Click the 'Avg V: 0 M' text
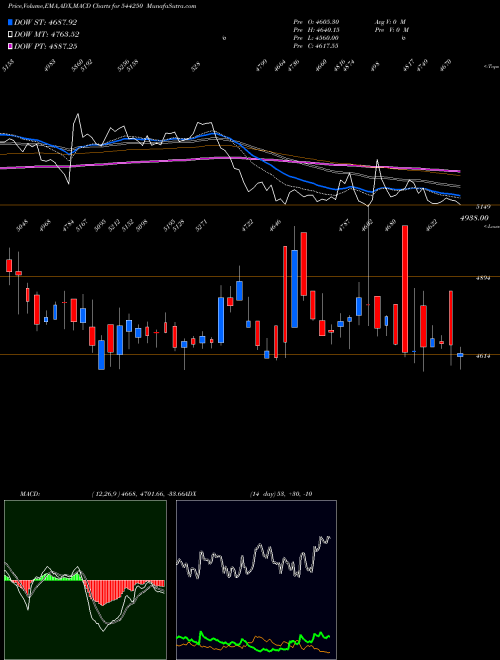 389,21
